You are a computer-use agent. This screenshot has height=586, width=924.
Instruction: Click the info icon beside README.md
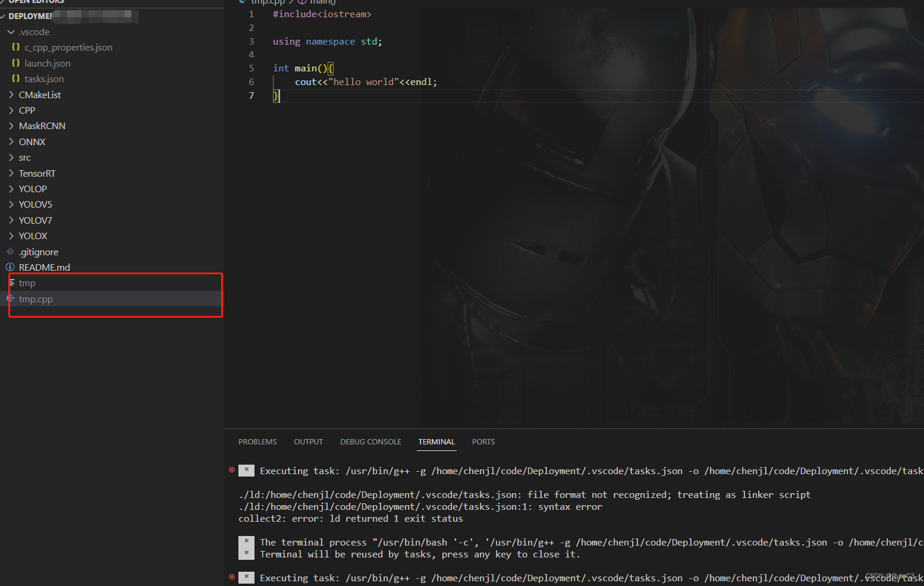(10, 267)
